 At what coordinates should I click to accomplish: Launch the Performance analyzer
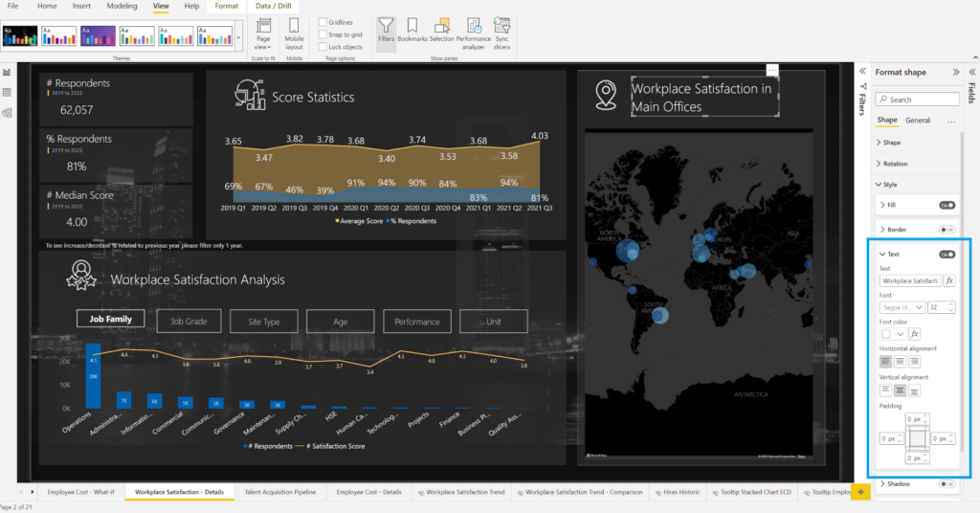[x=473, y=30]
